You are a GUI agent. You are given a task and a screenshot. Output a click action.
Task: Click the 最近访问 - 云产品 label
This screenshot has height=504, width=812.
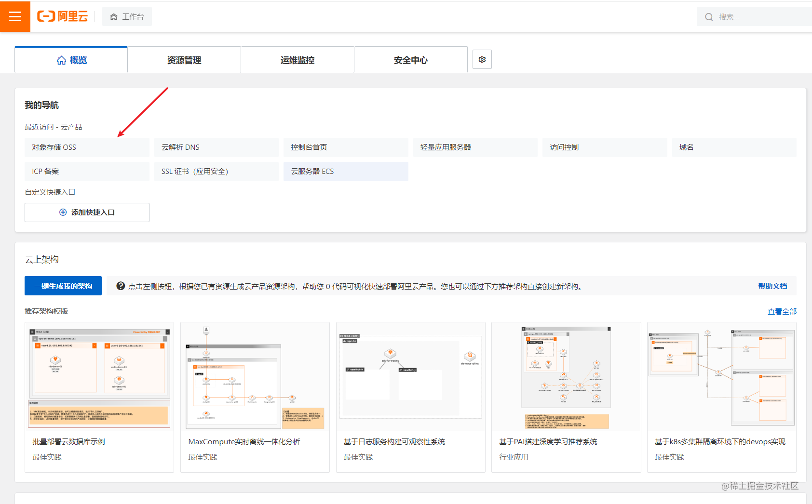[54, 127]
